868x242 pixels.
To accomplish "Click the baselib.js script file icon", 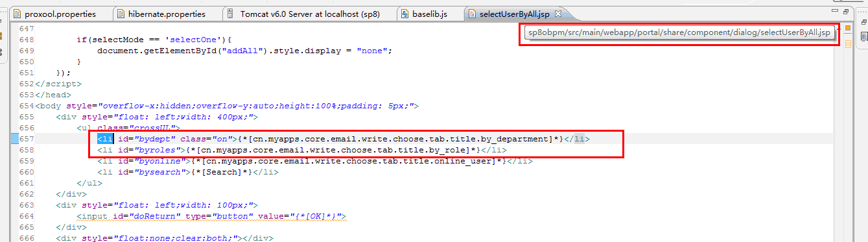I will click(405, 14).
